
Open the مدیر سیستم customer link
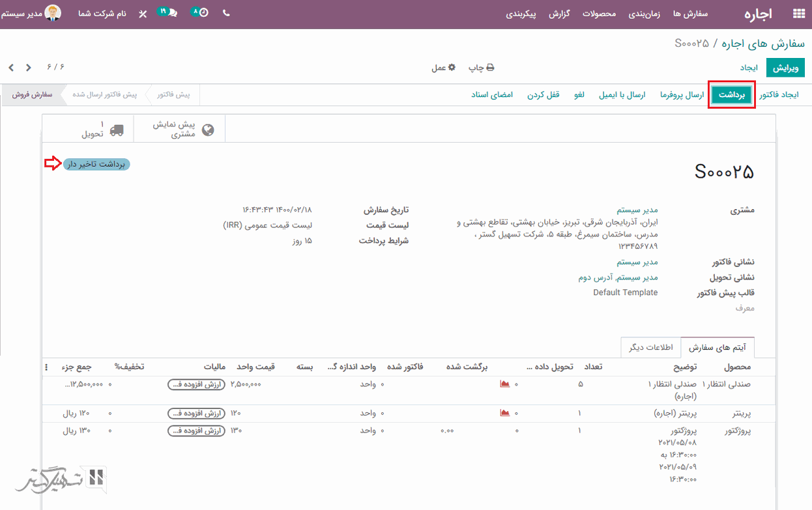coord(637,210)
